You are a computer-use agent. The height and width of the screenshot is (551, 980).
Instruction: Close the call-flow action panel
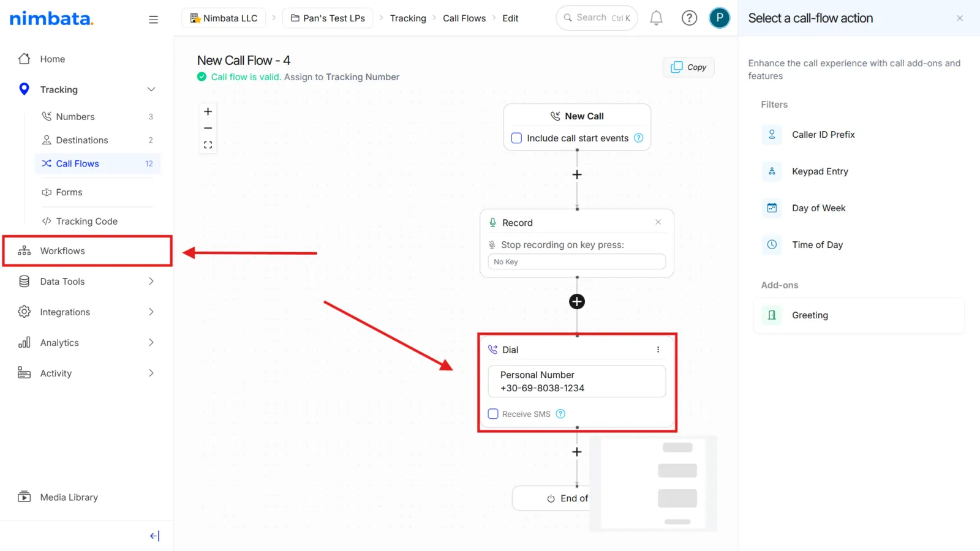point(960,18)
